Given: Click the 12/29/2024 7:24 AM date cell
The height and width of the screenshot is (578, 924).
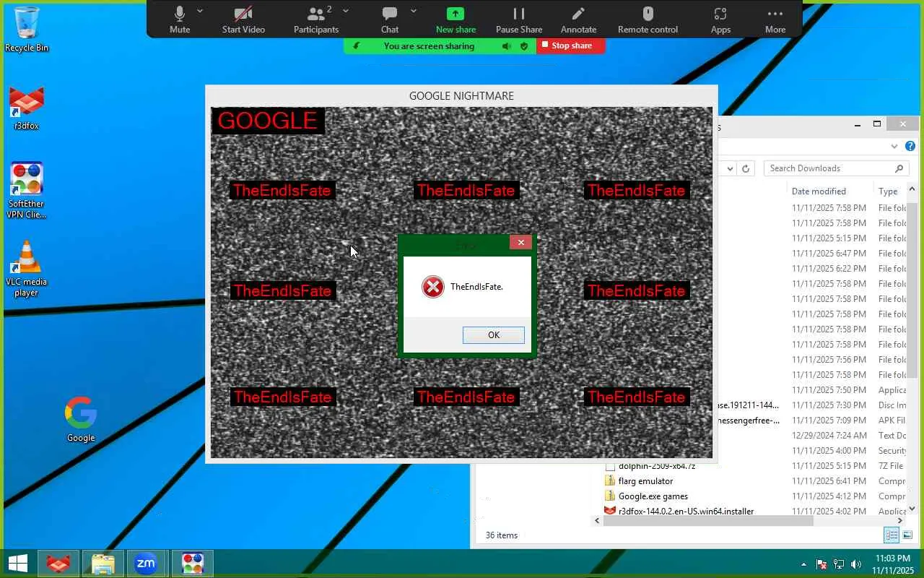Looking at the screenshot, I should tap(829, 436).
